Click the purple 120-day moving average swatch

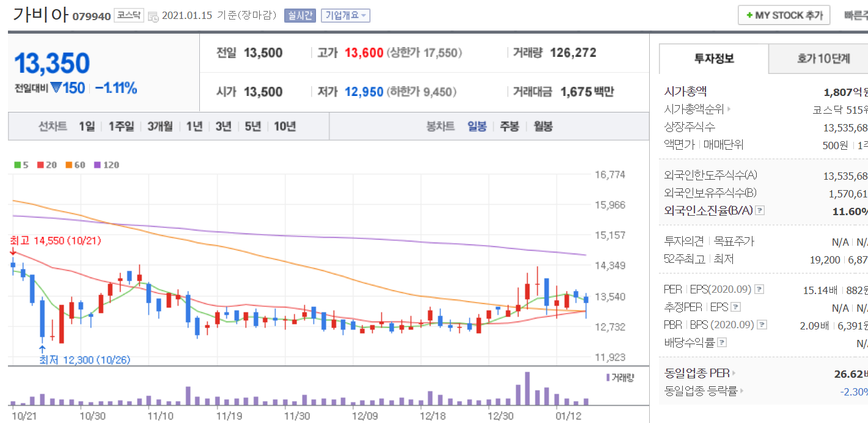click(98, 165)
